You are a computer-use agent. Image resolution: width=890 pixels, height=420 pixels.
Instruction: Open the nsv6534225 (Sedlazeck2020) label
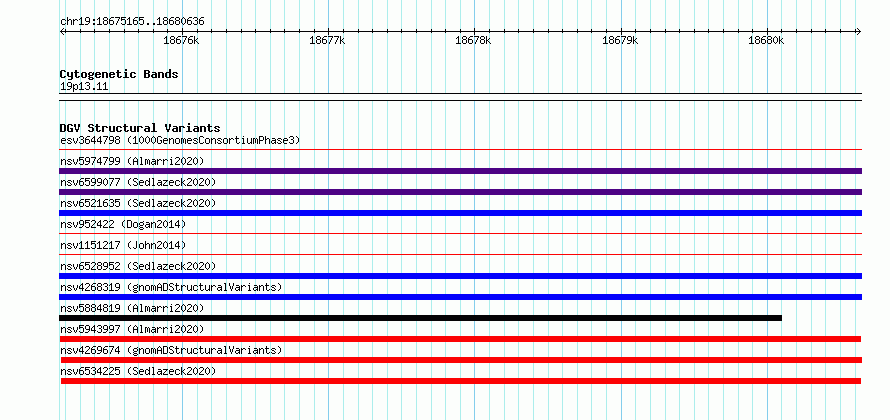pos(138,371)
